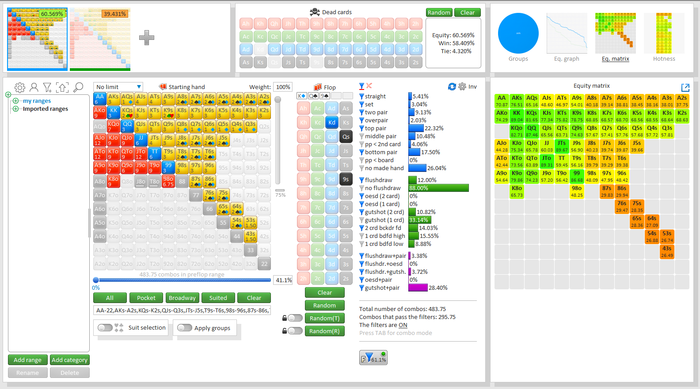Click the red cross clear filters icon
700x389 pixels.
click(x=369, y=86)
